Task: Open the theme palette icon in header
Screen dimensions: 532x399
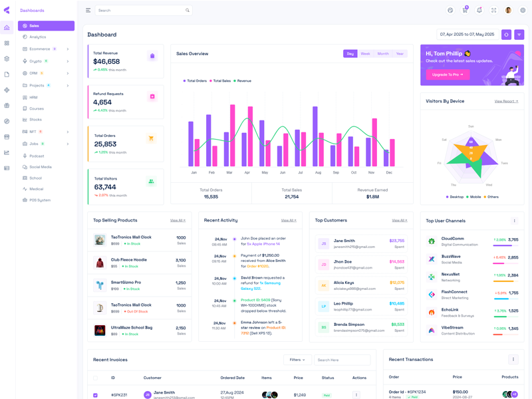Action: point(450,11)
